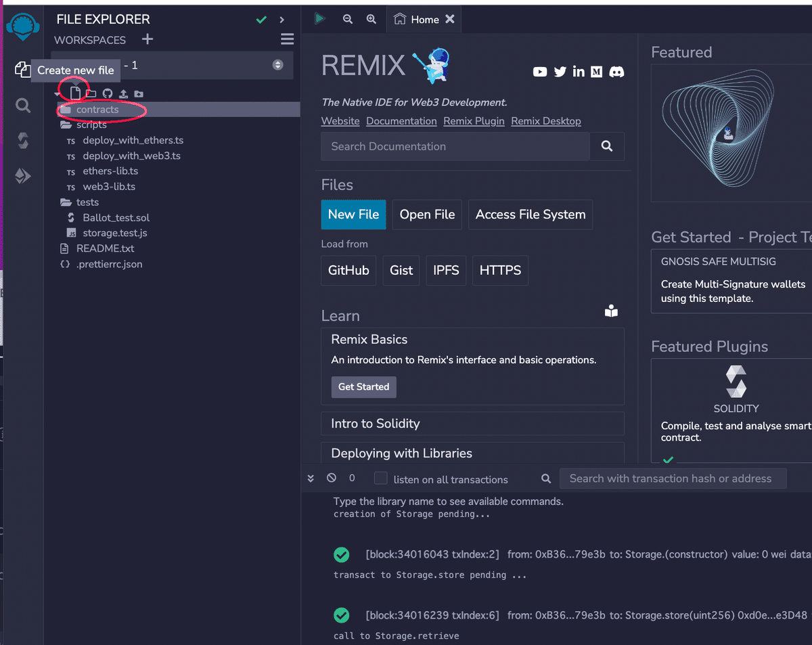Collapse File Explorer panel with chevron arrow
812x645 pixels.
pyautogui.click(x=282, y=20)
